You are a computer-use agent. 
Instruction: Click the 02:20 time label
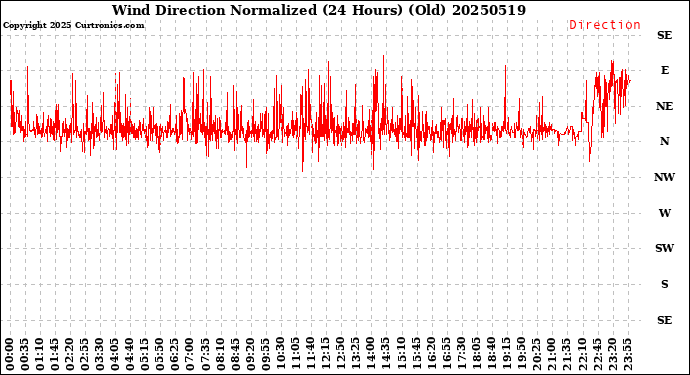coord(70,355)
